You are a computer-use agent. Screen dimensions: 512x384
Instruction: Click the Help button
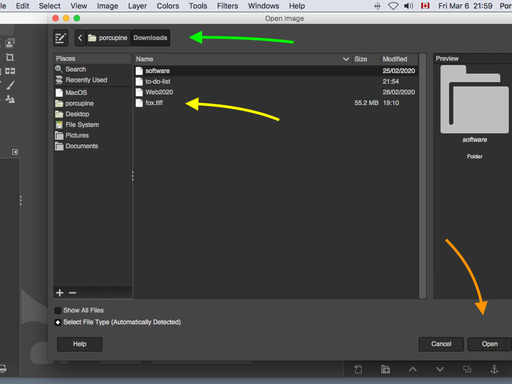tap(80, 344)
